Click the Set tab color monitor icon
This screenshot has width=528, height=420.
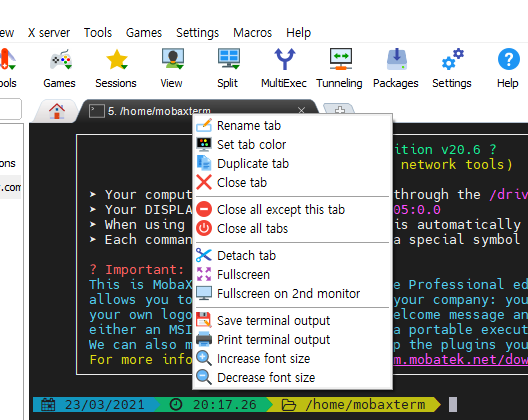(x=204, y=144)
